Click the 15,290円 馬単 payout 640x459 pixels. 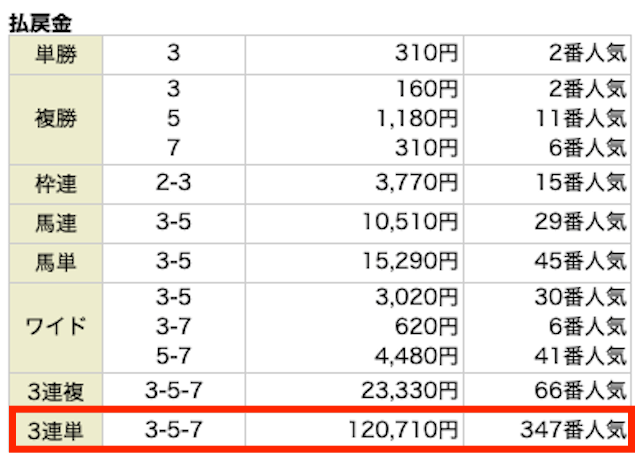(x=410, y=261)
